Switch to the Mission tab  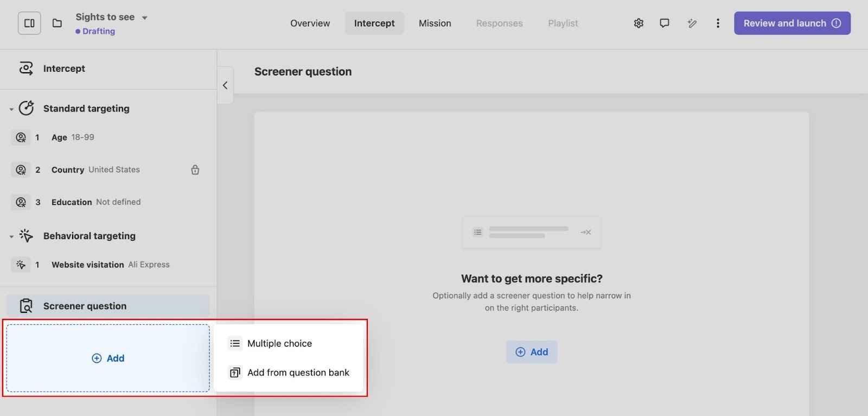pos(435,23)
